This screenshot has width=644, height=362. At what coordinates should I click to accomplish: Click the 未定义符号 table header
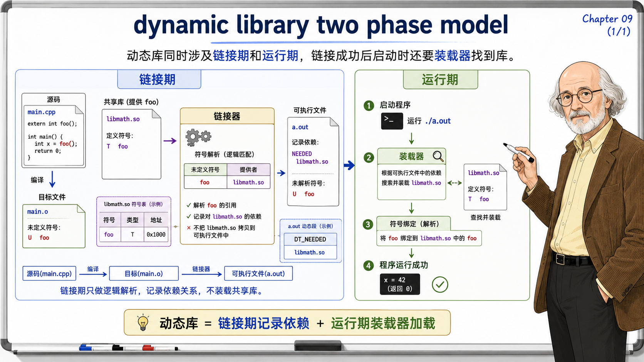pos(205,170)
